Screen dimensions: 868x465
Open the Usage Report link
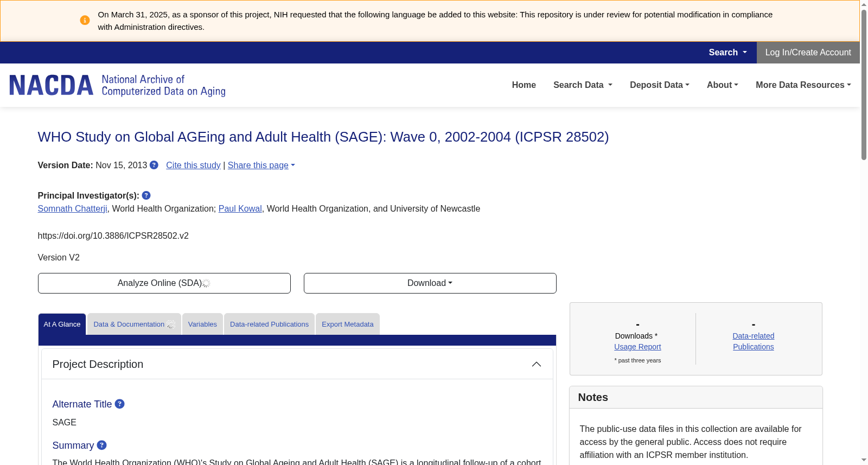tap(637, 347)
